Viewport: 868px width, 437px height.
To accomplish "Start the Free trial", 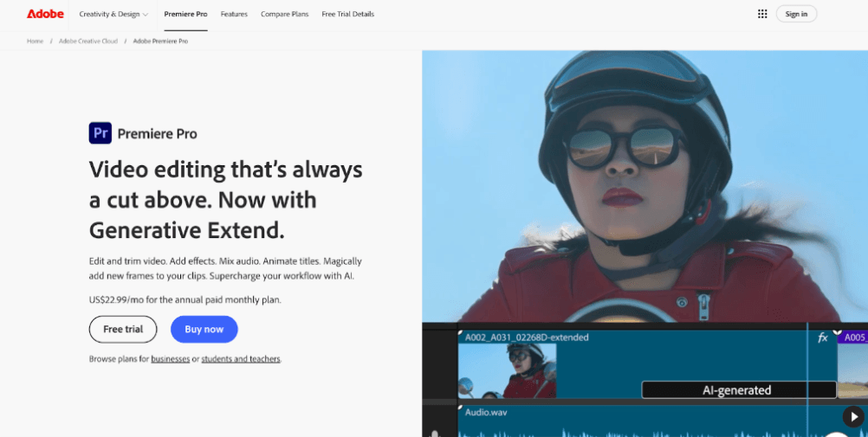I will (123, 329).
